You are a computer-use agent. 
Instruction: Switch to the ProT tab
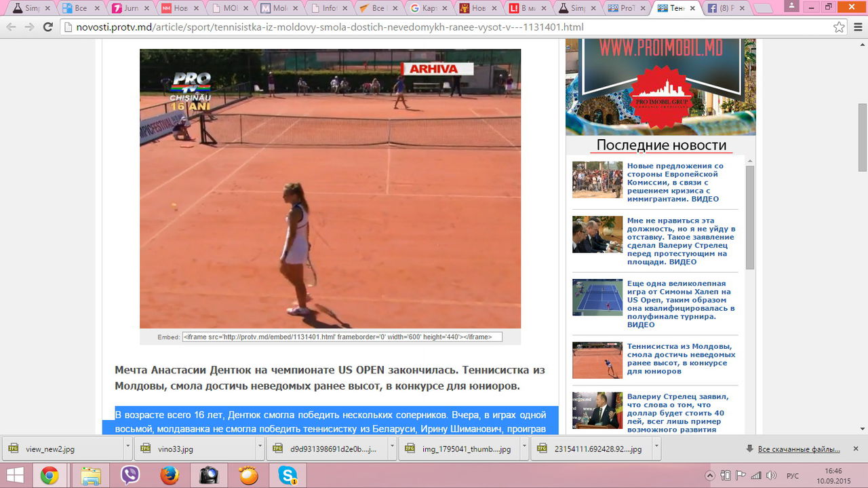(x=625, y=9)
